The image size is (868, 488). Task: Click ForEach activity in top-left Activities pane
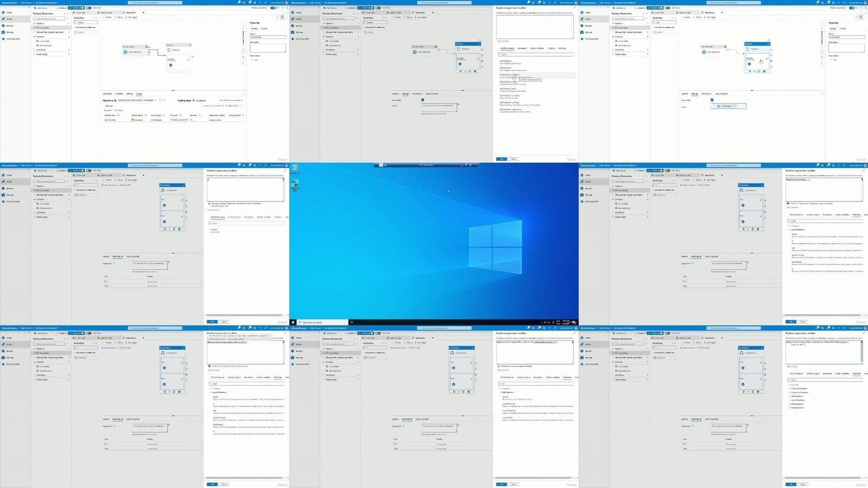click(86, 32)
